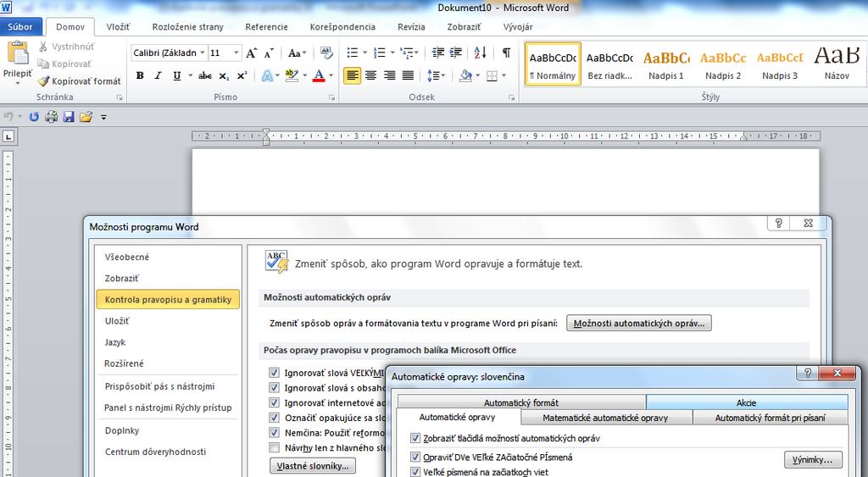Refresh with Quick Access redo icon

click(34, 117)
